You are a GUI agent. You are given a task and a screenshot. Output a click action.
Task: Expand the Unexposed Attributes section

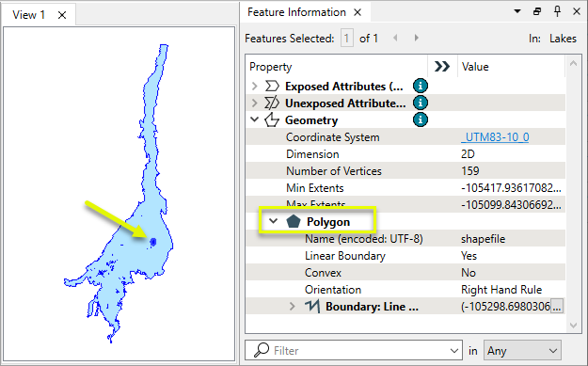[x=255, y=103]
